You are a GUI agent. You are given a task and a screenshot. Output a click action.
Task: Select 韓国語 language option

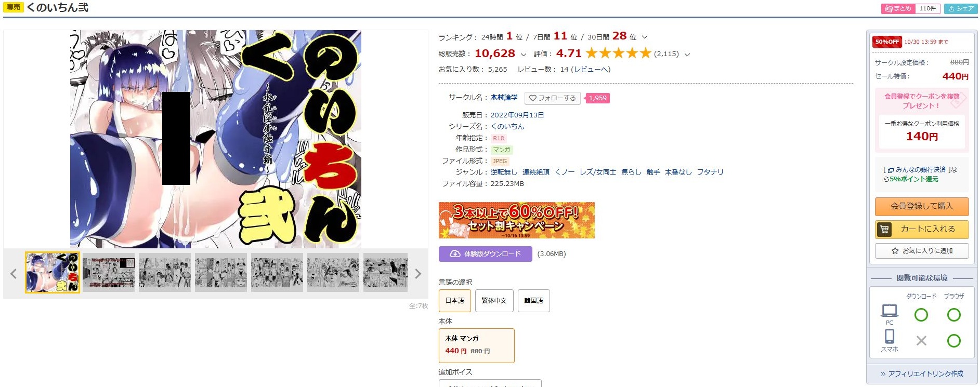point(533,301)
